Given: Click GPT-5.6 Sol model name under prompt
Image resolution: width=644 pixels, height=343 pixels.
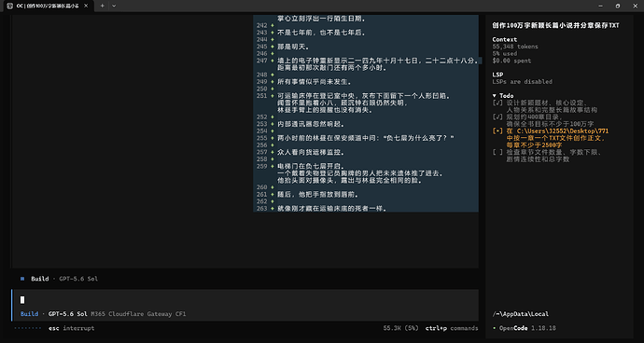Looking at the screenshot, I should click(x=68, y=314).
